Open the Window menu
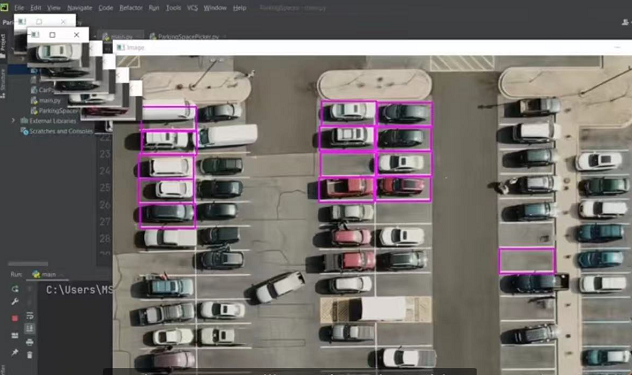The width and height of the screenshot is (632, 375). (x=215, y=8)
